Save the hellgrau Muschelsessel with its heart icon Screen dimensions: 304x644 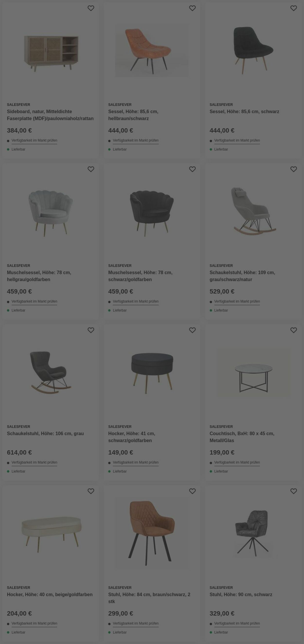(x=91, y=169)
